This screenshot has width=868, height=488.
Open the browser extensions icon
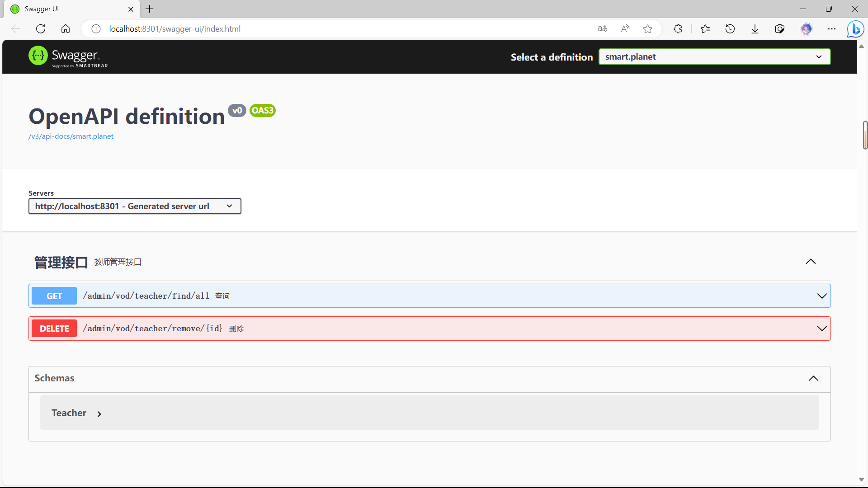[678, 29]
